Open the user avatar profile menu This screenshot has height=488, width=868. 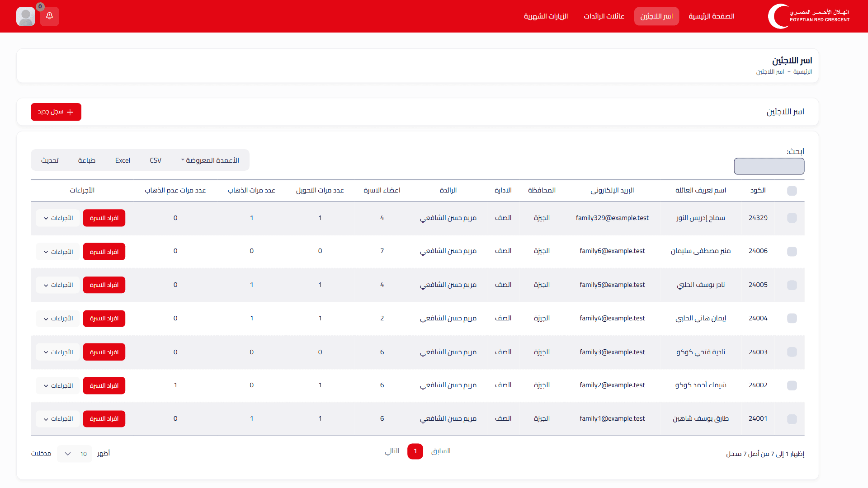(x=26, y=16)
